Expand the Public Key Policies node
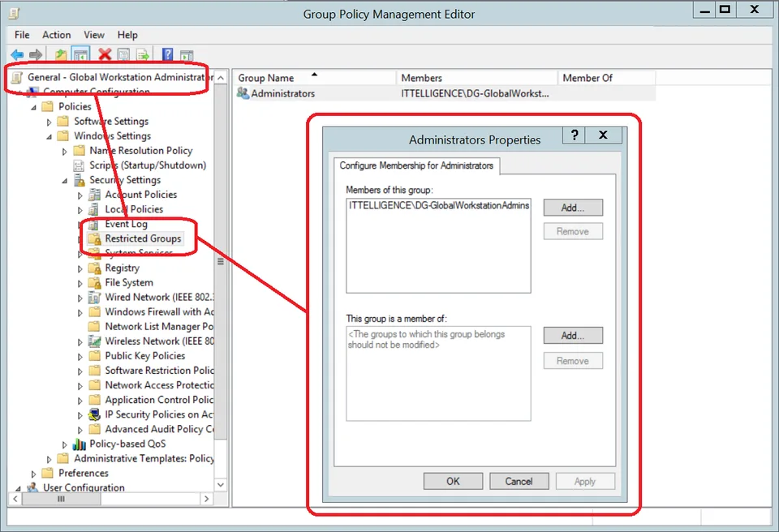This screenshot has width=779, height=532. (80, 357)
